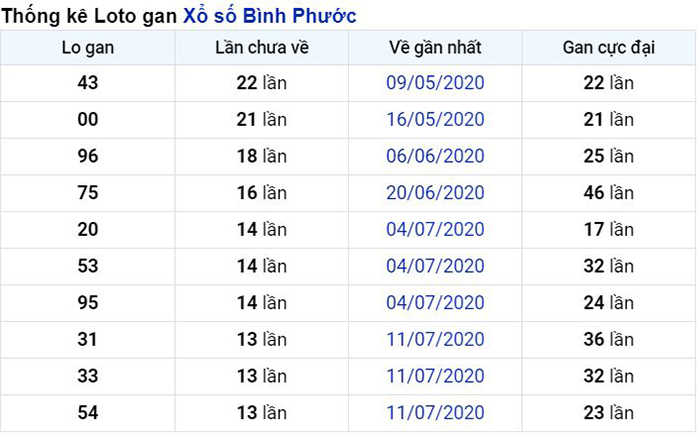Select loto number 00 cell
Screen dimensions: 700x435
88,120
